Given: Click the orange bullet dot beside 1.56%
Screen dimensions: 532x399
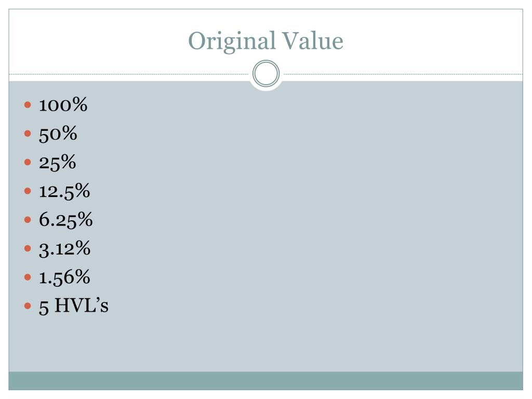Looking at the screenshot, I should [28, 277].
